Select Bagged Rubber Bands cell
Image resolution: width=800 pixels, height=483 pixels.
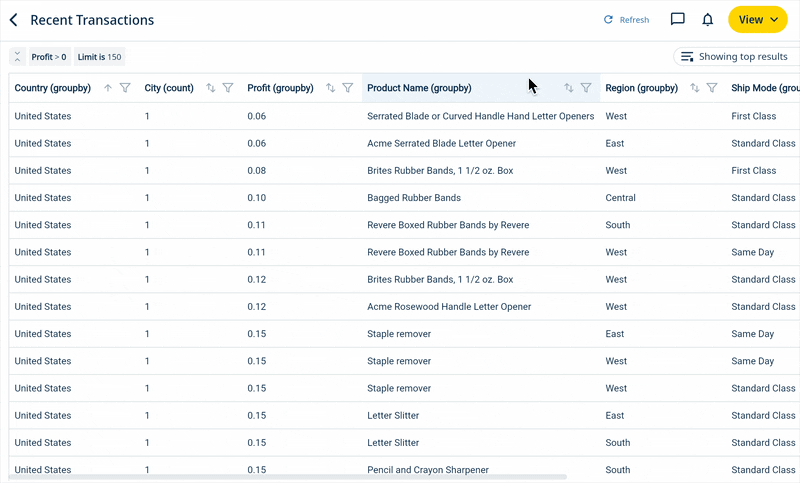point(414,198)
